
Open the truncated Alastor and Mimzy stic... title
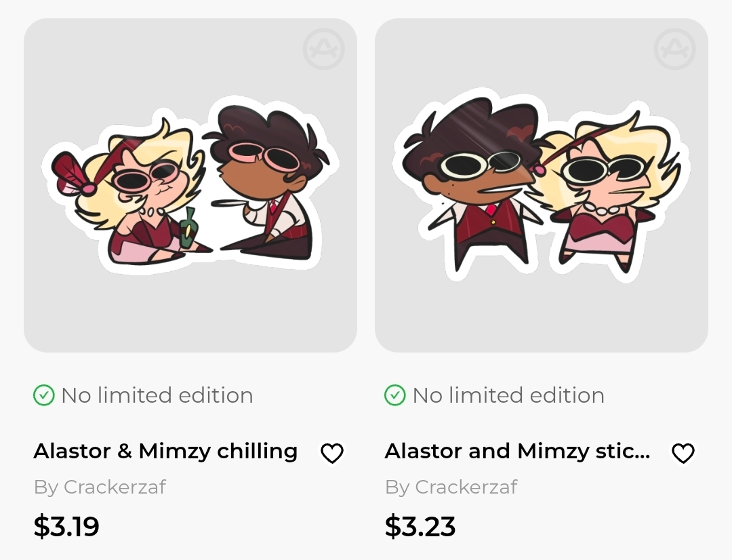[517, 452]
